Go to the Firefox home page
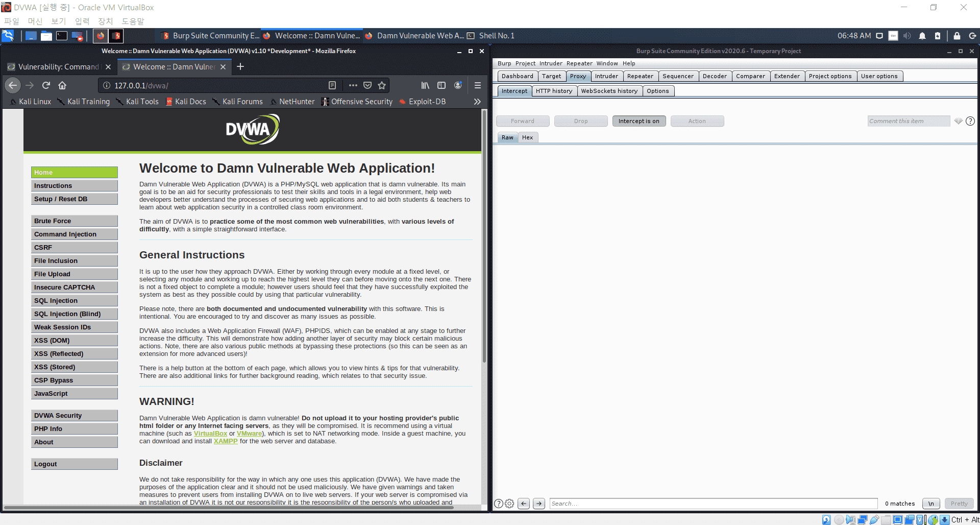The height and width of the screenshot is (525, 980). pos(62,85)
